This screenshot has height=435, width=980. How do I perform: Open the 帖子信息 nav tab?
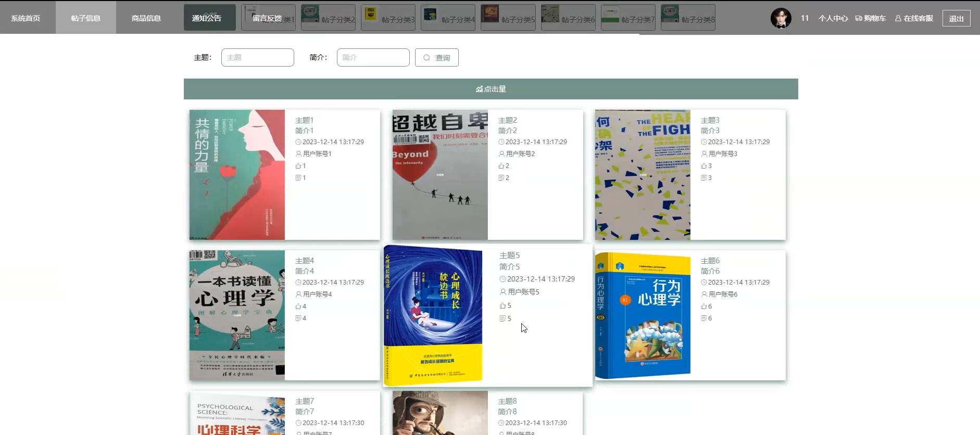(x=86, y=18)
